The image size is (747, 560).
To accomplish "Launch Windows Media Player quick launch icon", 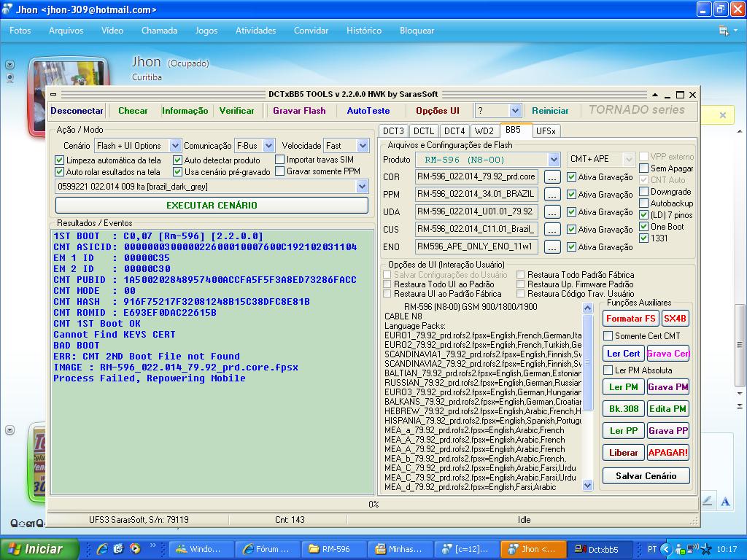I will tap(135, 549).
